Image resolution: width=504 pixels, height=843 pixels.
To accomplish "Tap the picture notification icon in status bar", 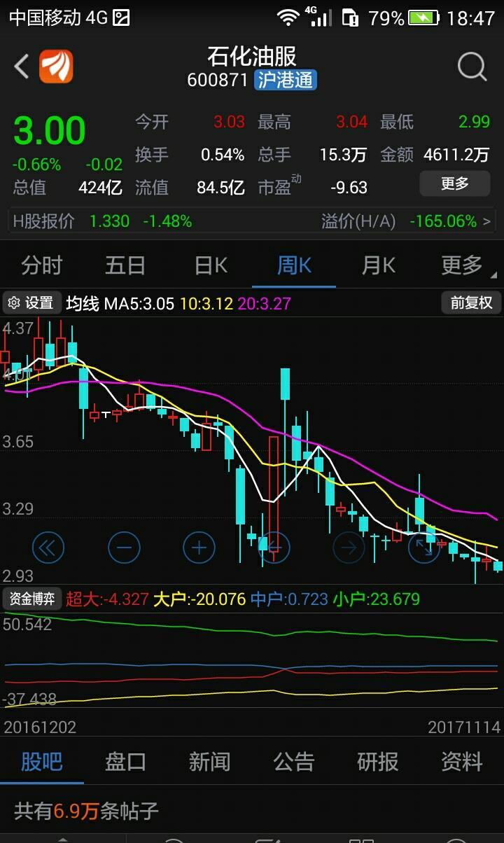I will pos(122,18).
